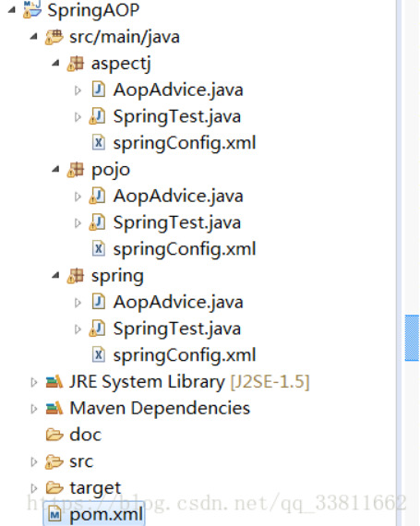Select AopAdvice.java in the pojo package
420x526 pixels.
(x=178, y=196)
